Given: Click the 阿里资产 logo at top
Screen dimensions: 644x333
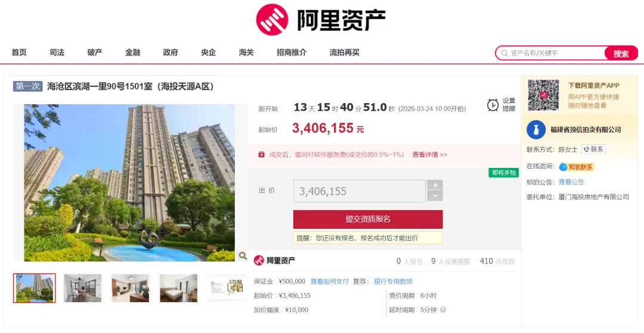Looking at the screenshot, I should click(321, 20).
